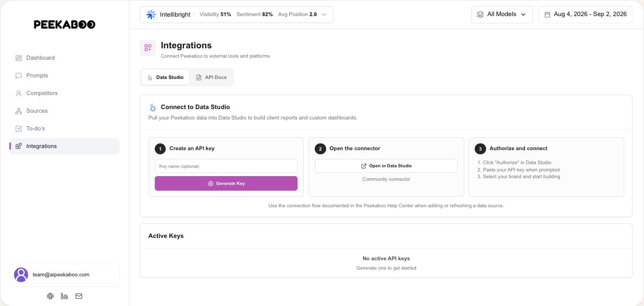The image size is (644, 306).
Task: Click the Competitors person icon
Action: [x=19, y=93]
